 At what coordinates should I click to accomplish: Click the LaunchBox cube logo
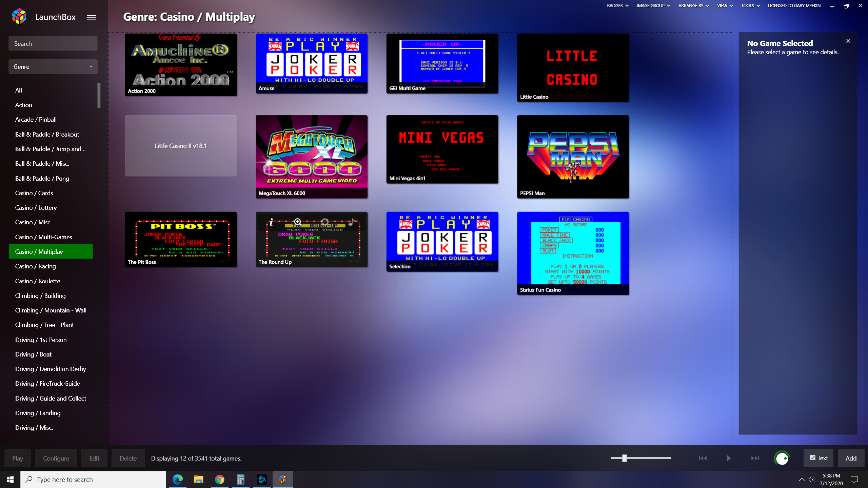tap(19, 17)
